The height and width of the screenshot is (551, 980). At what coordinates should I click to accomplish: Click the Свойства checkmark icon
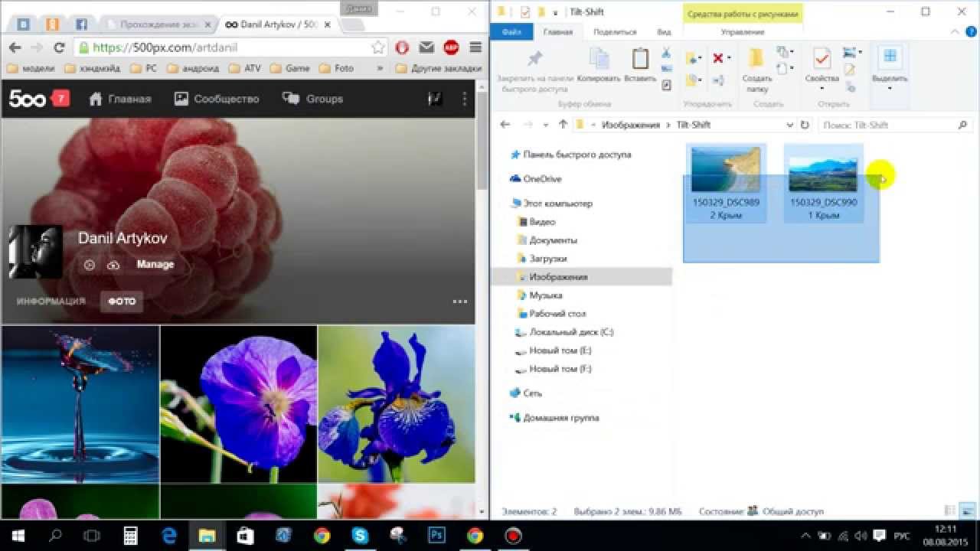click(822, 59)
